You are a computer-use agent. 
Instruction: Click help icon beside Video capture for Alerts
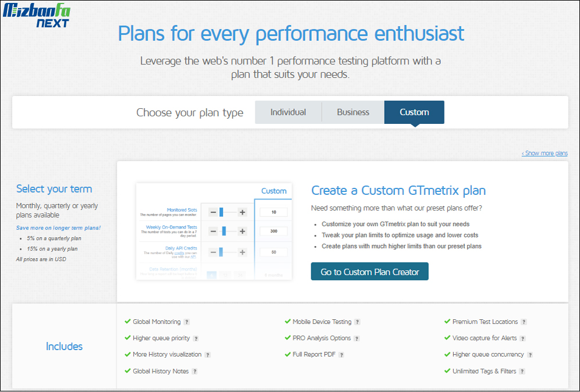[x=522, y=338]
